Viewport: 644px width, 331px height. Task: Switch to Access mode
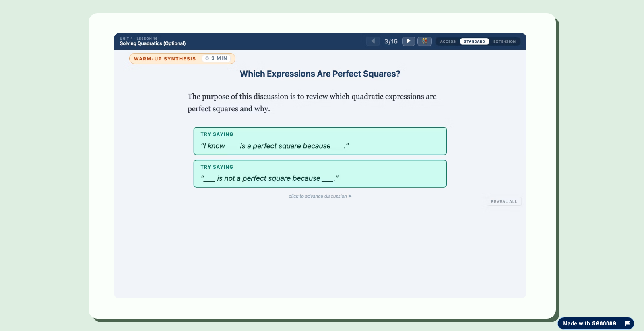coord(447,41)
